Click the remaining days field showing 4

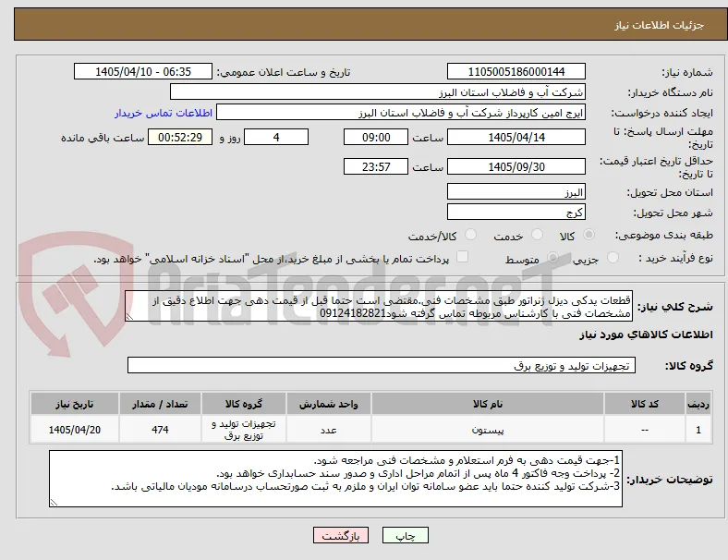[x=276, y=137]
